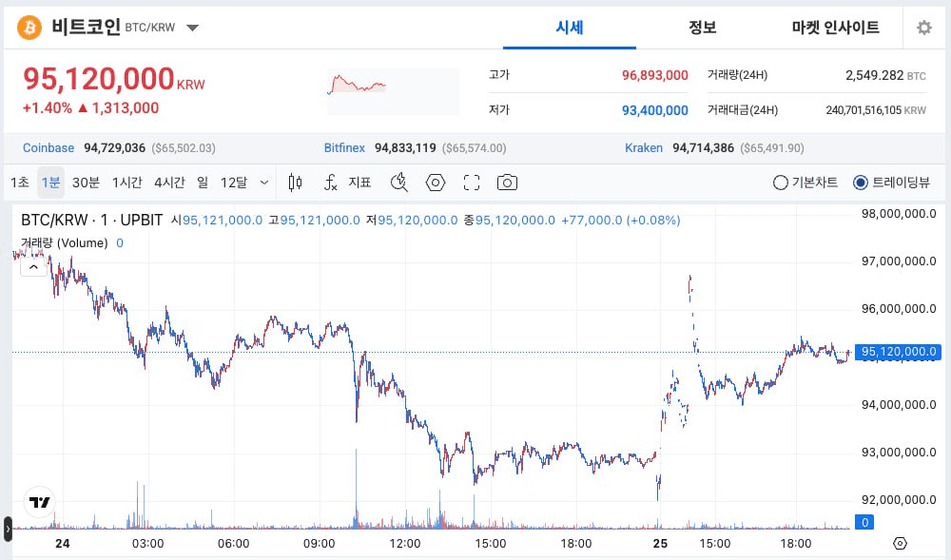This screenshot has width=951, height=560.
Task: Take a chart snapshot with camera icon
Action: 508,183
